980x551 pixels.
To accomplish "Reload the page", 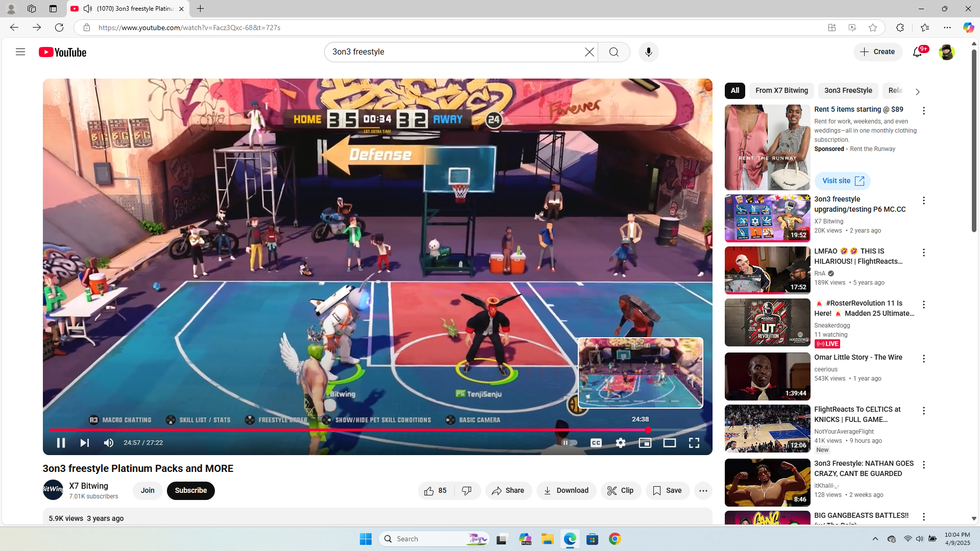I will pyautogui.click(x=59, y=28).
